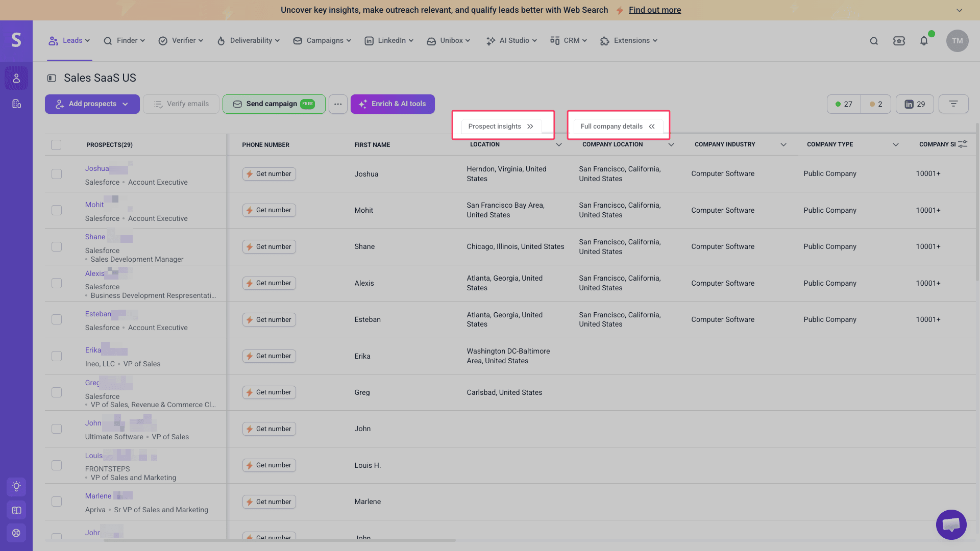Screen dimensions: 980x551
Task: Collapse the Prospect insights double-arrow
Action: pos(530,127)
